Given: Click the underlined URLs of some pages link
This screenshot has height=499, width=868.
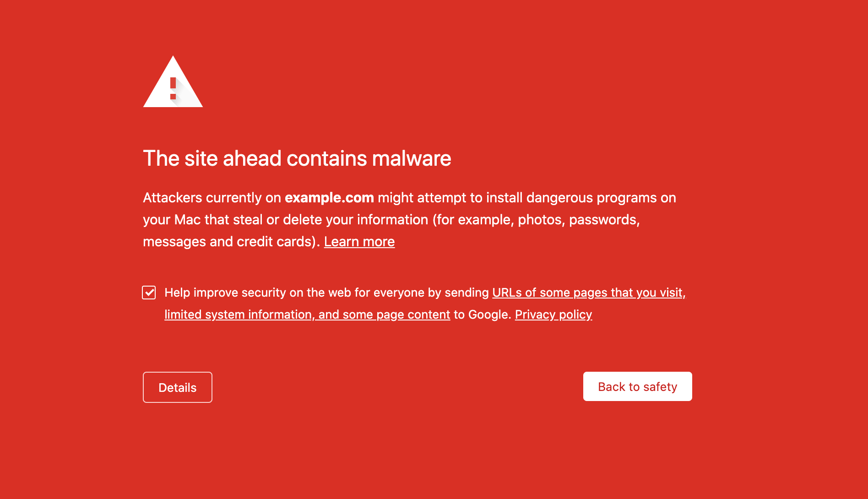Looking at the screenshot, I should pyautogui.click(x=588, y=293).
